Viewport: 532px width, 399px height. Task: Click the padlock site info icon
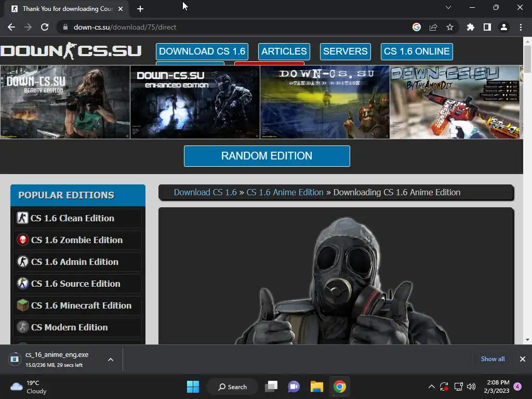click(x=65, y=27)
